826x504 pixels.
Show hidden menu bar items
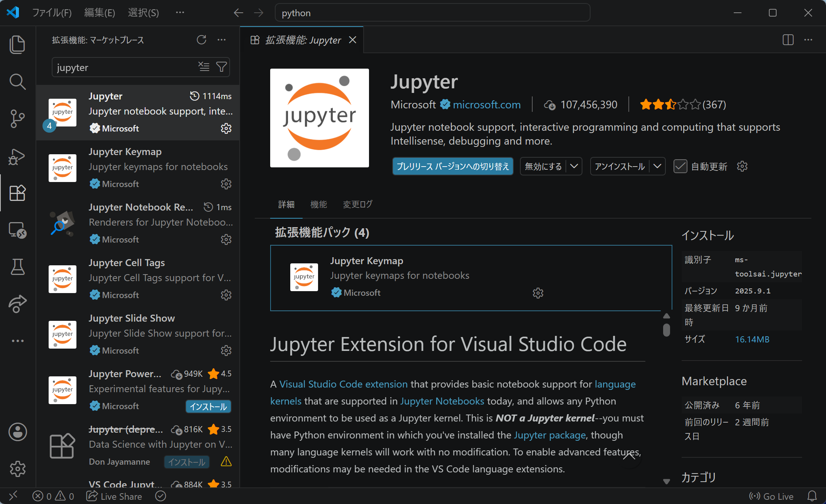point(180,13)
